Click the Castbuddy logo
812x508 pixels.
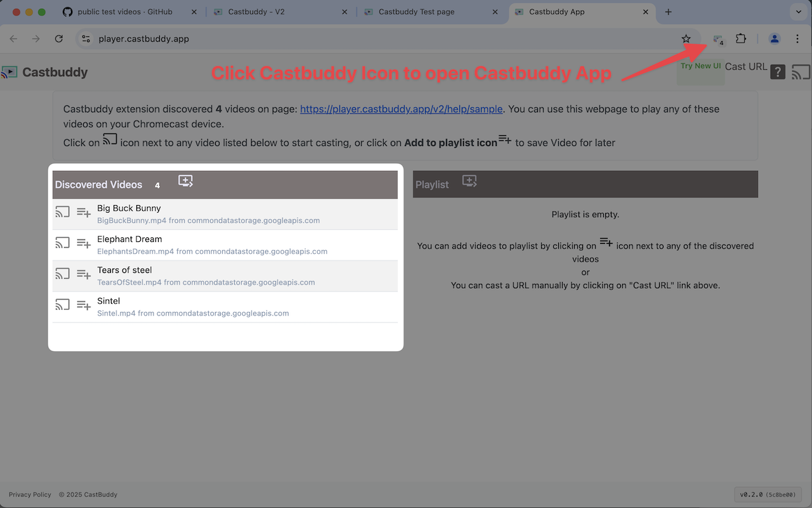(9, 72)
